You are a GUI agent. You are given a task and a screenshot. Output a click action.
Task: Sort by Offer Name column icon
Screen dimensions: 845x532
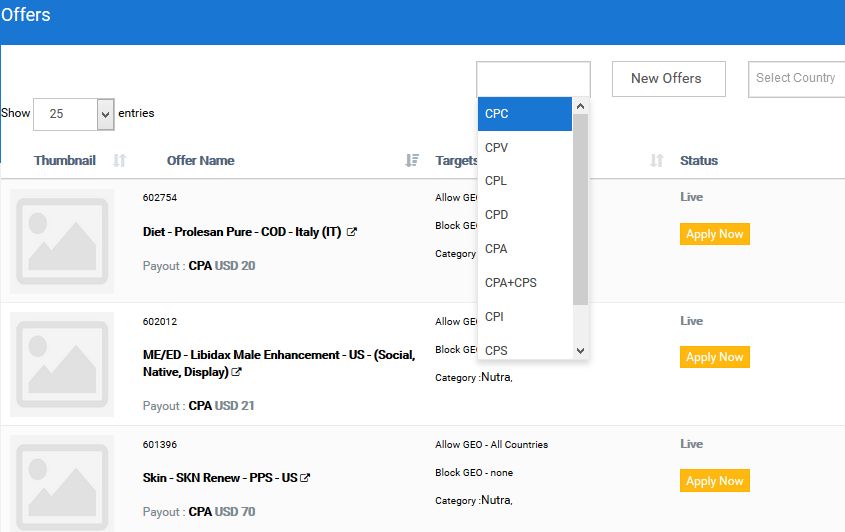click(x=412, y=160)
